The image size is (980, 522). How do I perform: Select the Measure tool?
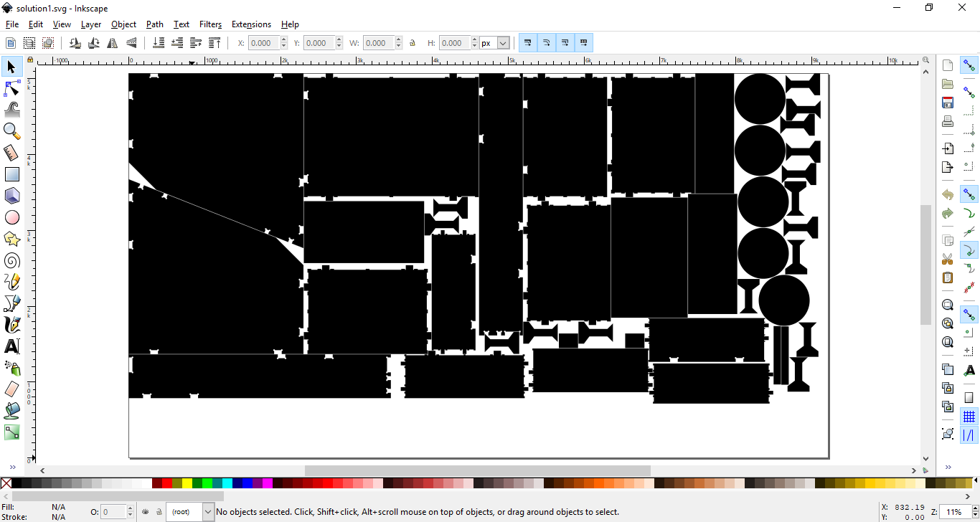point(11,153)
